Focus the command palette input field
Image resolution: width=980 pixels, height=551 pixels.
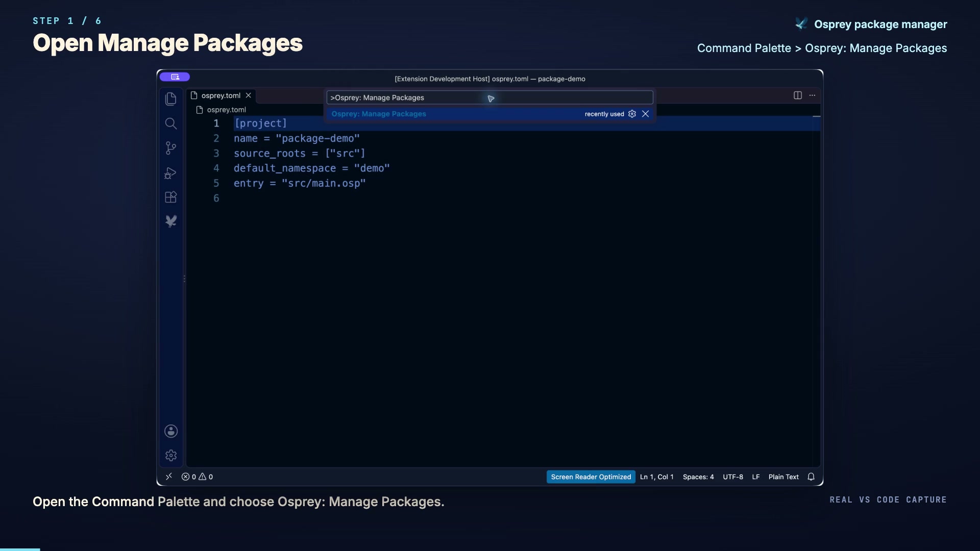pos(489,97)
